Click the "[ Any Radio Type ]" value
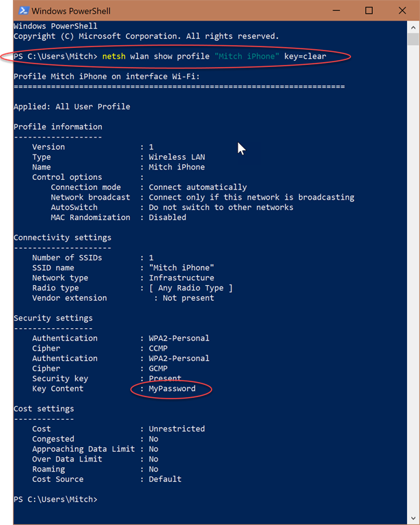This screenshot has width=420, height=525. point(191,288)
